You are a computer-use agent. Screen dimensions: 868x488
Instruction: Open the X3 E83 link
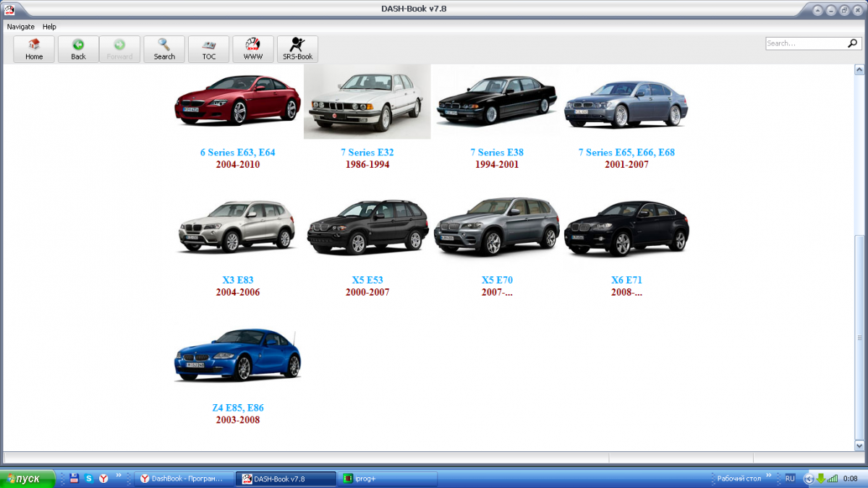(237, 280)
